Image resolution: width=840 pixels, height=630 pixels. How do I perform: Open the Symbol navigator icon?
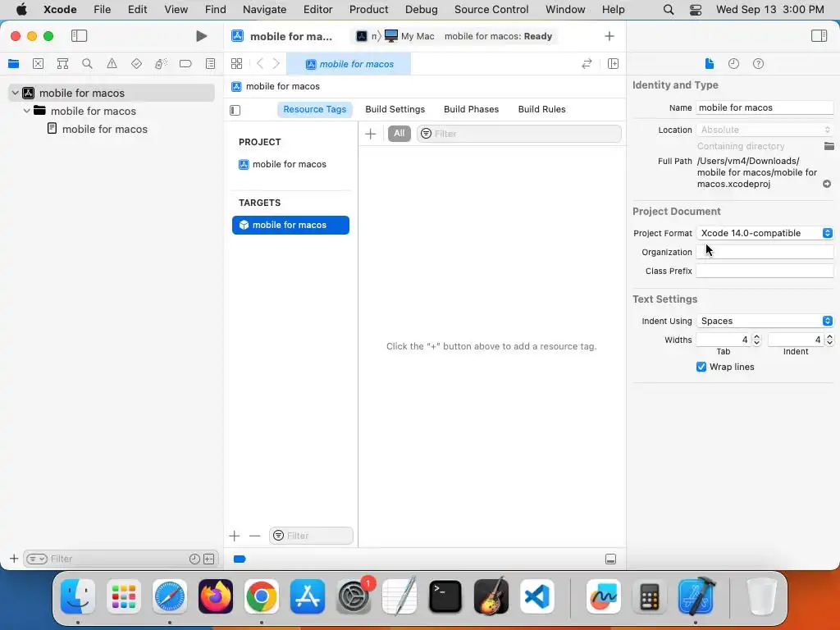62,64
